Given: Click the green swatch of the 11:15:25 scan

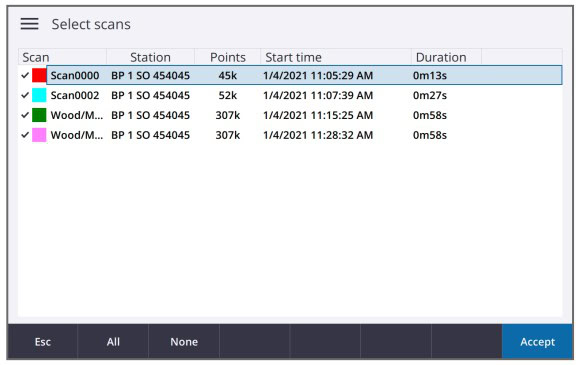Looking at the screenshot, I should pyautogui.click(x=39, y=115).
